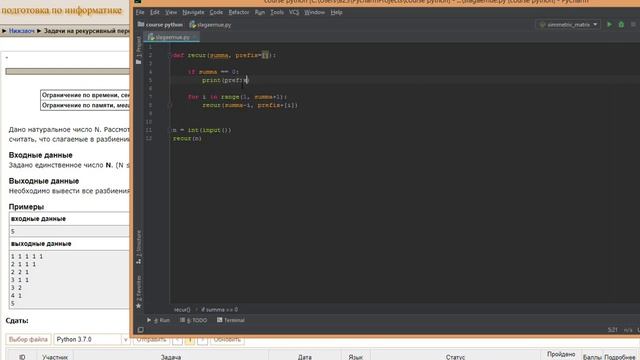The height and width of the screenshot is (360, 640).
Task: Click the Задача column header
Action: (171, 357)
